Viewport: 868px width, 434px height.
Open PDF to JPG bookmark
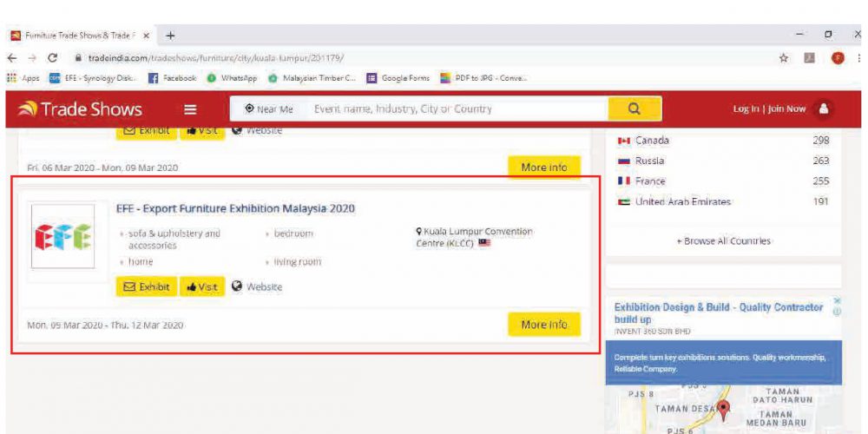[x=483, y=78]
